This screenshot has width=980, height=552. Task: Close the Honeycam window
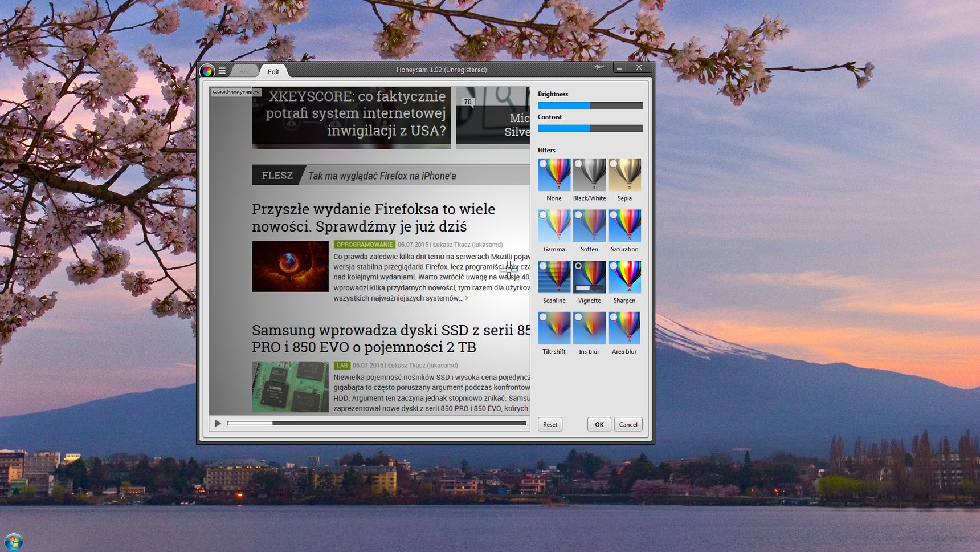pyautogui.click(x=639, y=68)
